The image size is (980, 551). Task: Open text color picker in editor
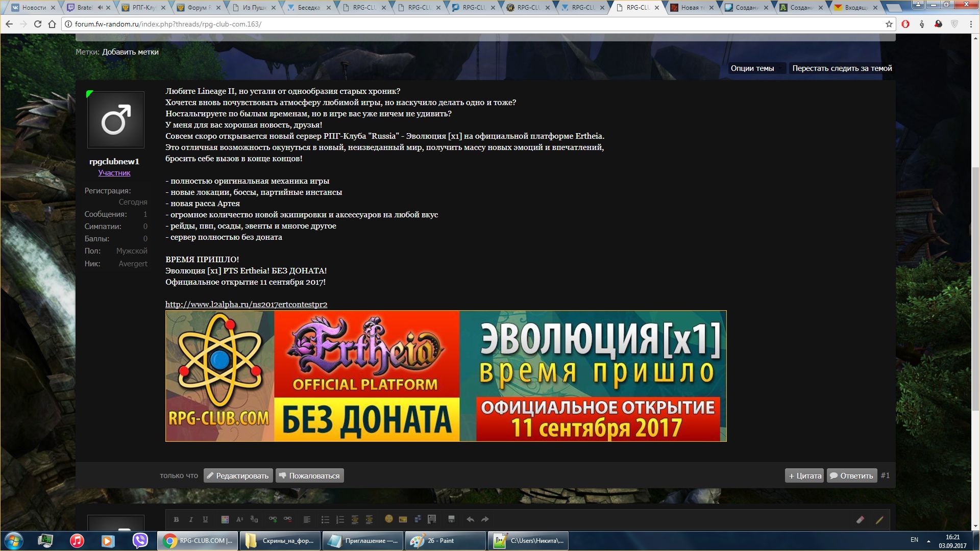click(x=225, y=519)
